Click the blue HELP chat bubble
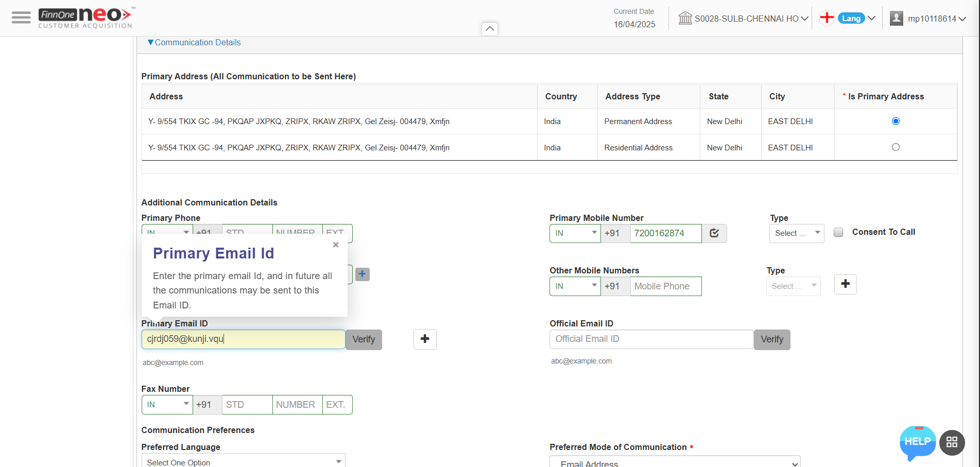This screenshot has width=980, height=467. 917,441
